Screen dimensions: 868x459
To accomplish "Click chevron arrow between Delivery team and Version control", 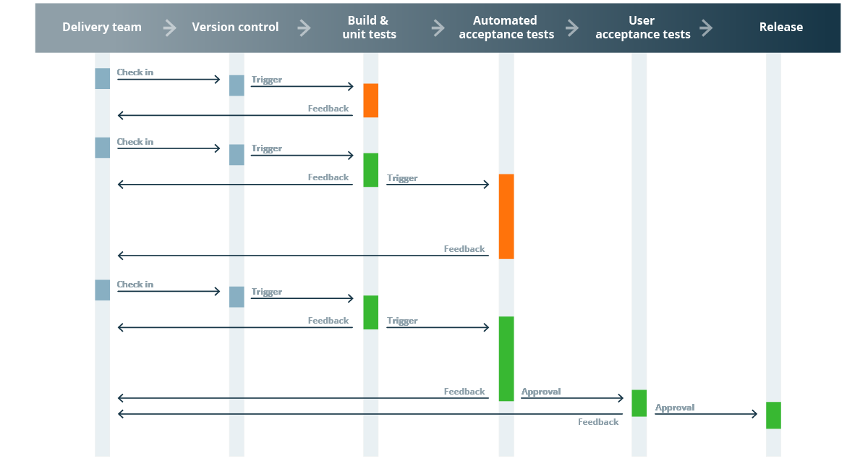I will (169, 28).
